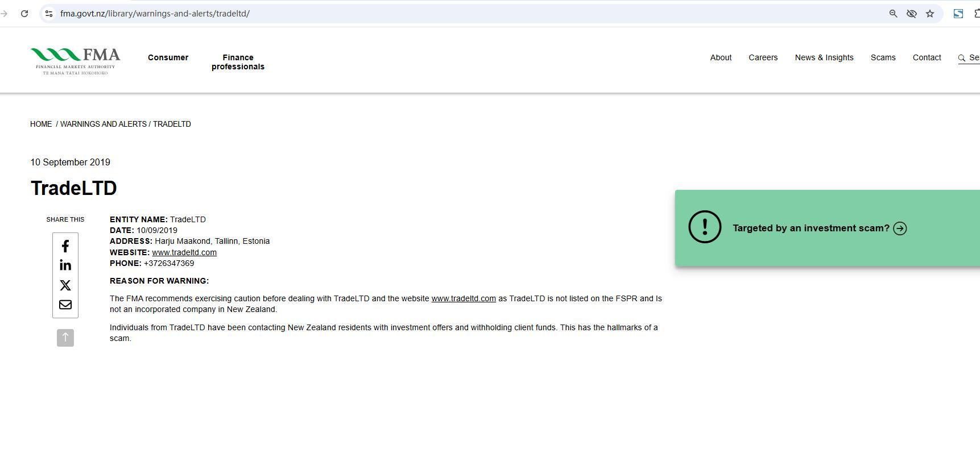Click the crossed-out eye icon in address bar

(x=911, y=14)
